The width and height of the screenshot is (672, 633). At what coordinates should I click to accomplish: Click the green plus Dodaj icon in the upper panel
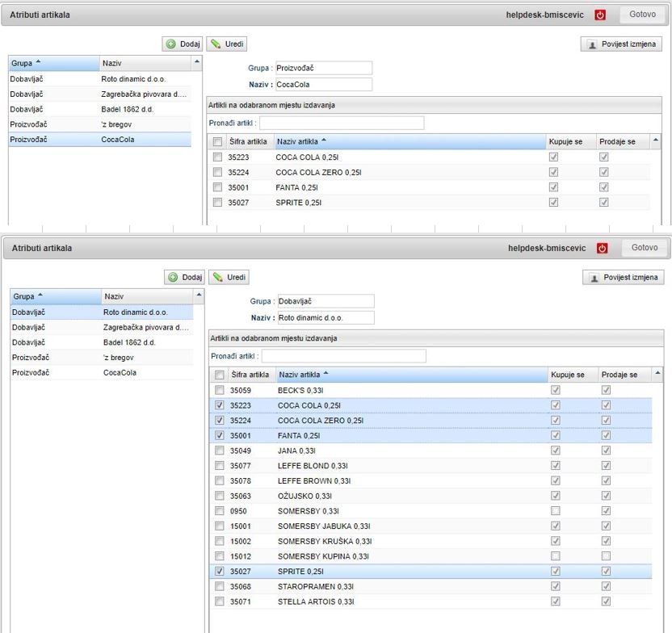point(171,44)
